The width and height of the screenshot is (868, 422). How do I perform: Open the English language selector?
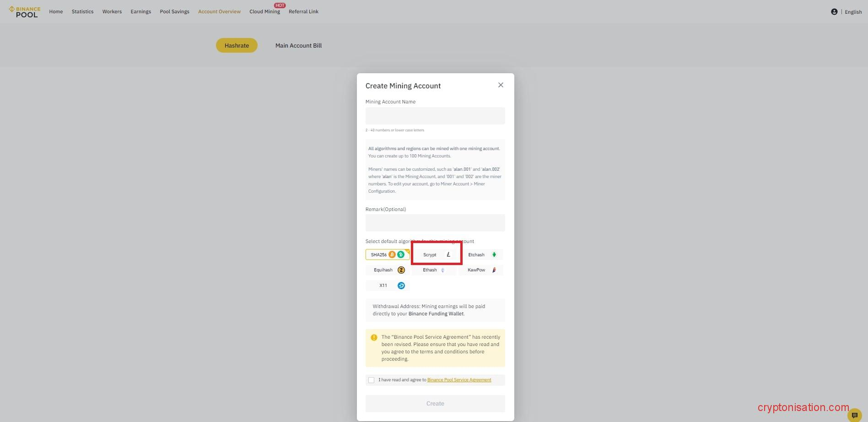pyautogui.click(x=853, y=12)
